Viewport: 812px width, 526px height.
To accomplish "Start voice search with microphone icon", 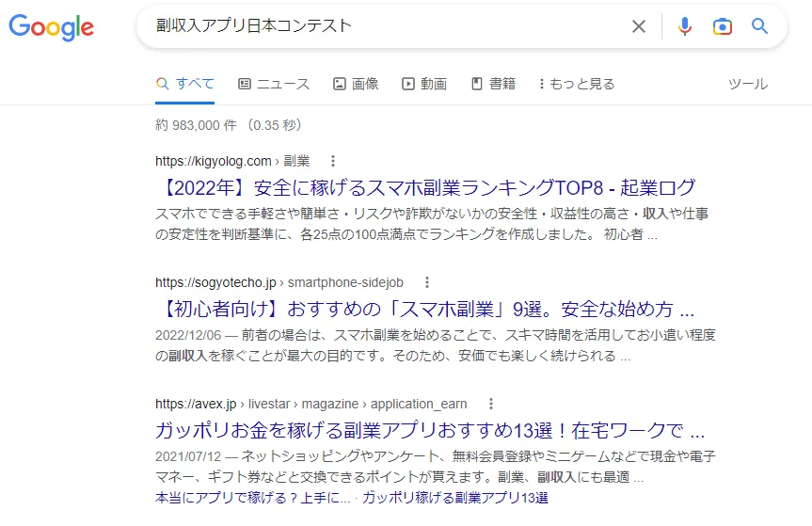I will [684, 27].
